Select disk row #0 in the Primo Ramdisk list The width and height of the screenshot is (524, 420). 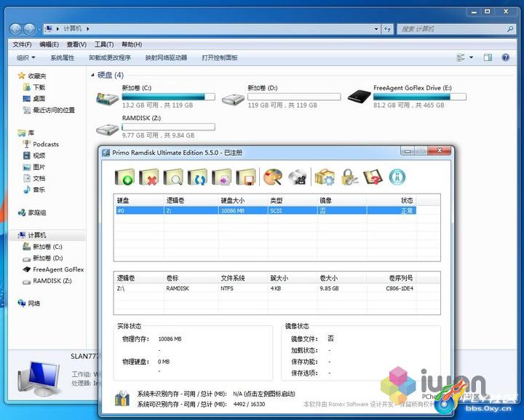click(x=266, y=210)
